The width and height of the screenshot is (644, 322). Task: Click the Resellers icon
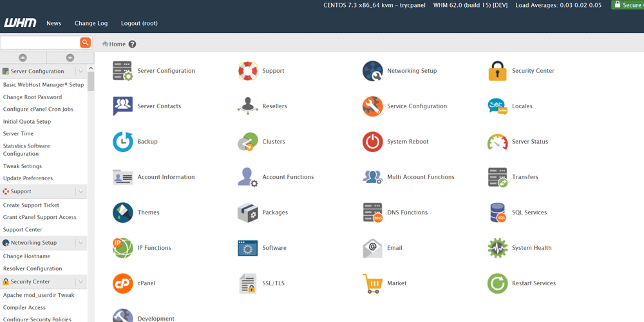click(x=248, y=106)
